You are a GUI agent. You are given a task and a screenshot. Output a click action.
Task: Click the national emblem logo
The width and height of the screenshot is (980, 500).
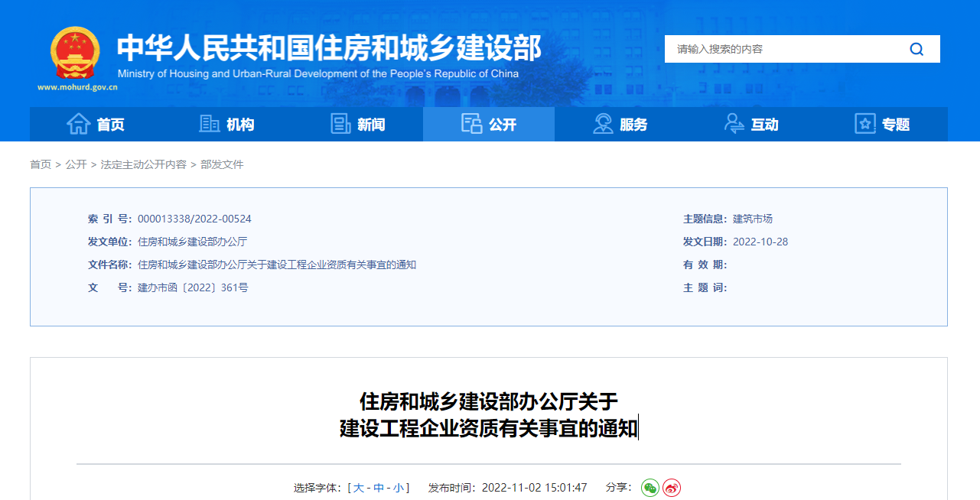click(x=75, y=54)
